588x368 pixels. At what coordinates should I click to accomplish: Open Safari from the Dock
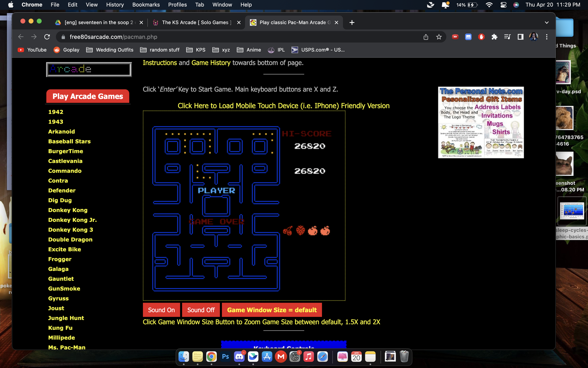click(323, 357)
